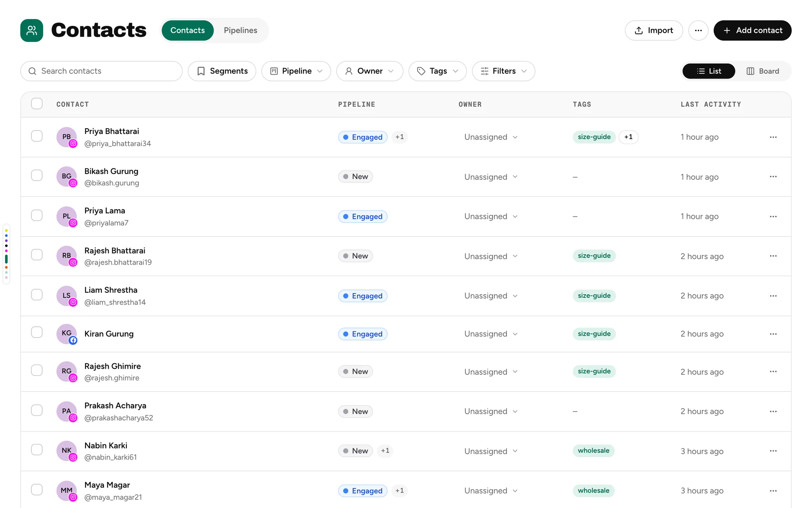Open row actions menu for Bikash Gurung
This screenshot has height=508, width=812.
pos(773,177)
